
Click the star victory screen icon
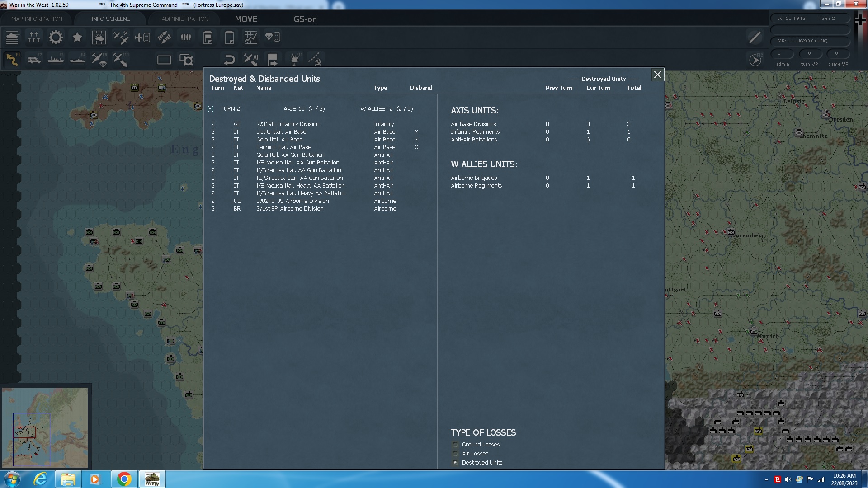77,38
